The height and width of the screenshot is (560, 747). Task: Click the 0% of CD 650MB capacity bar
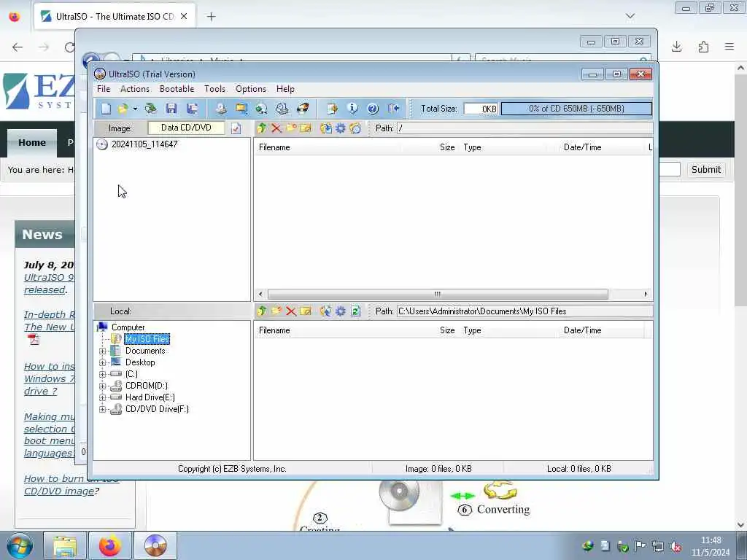click(x=576, y=109)
